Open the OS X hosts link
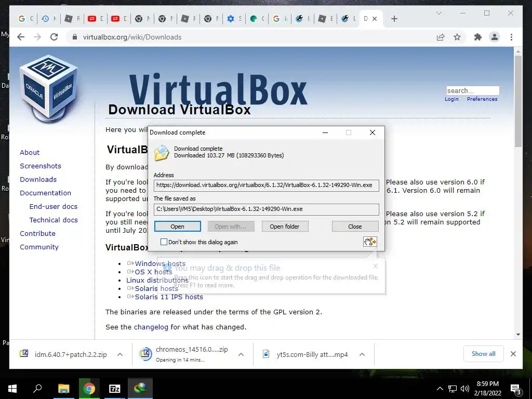The width and height of the screenshot is (532, 399). (153, 272)
